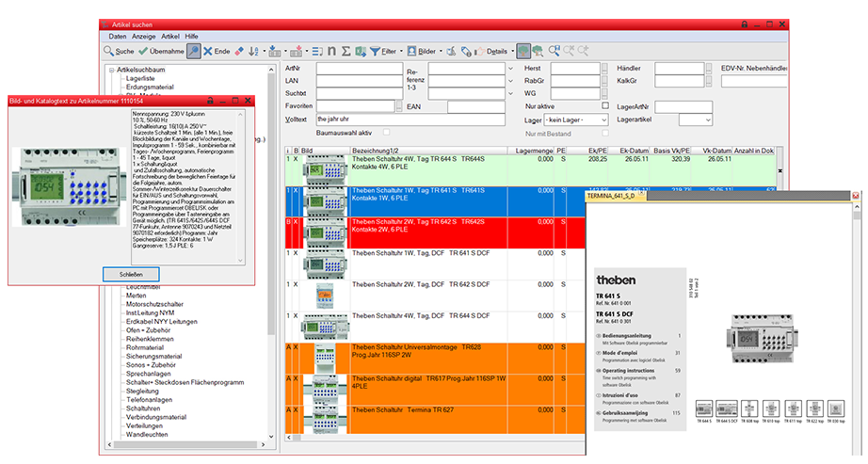Open the first Referenz field dropdown arrow

click(x=510, y=69)
